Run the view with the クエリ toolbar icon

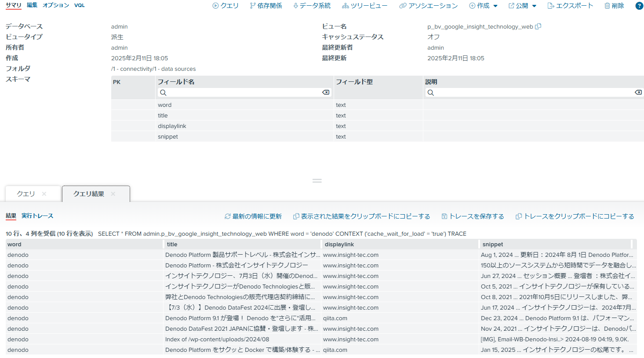tap(226, 6)
